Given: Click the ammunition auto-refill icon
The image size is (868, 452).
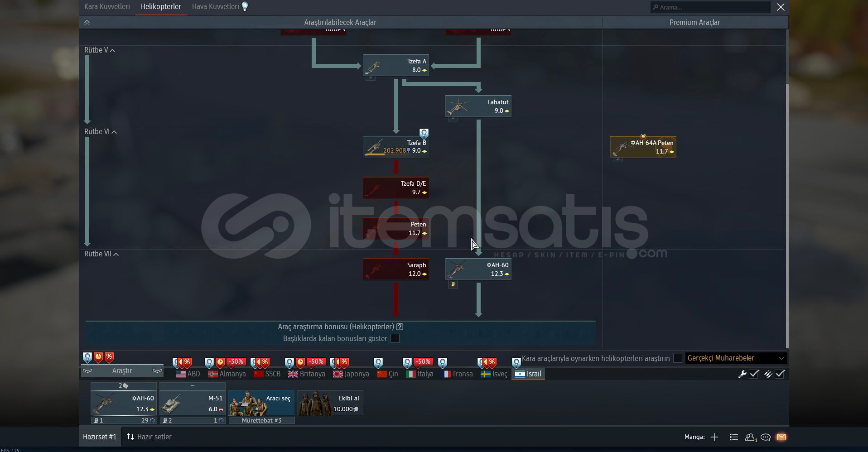Looking at the screenshot, I should 768,374.
